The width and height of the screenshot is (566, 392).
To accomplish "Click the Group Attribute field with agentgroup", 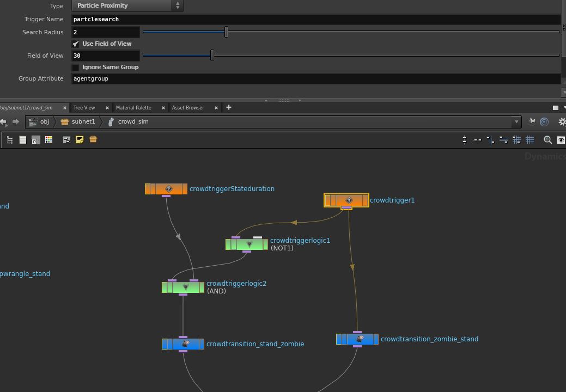I will coord(316,78).
